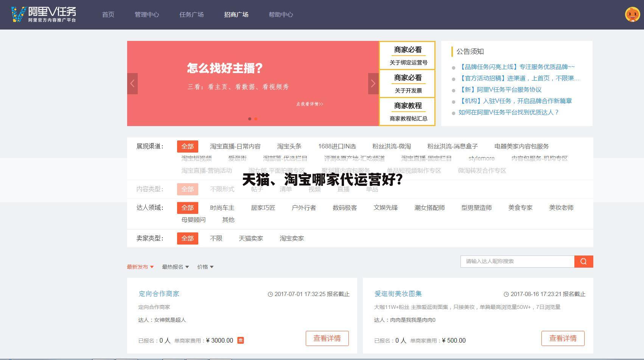The height and width of the screenshot is (360, 644).
Task: Sort by 价格 dropdown
Action: point(205,267)
